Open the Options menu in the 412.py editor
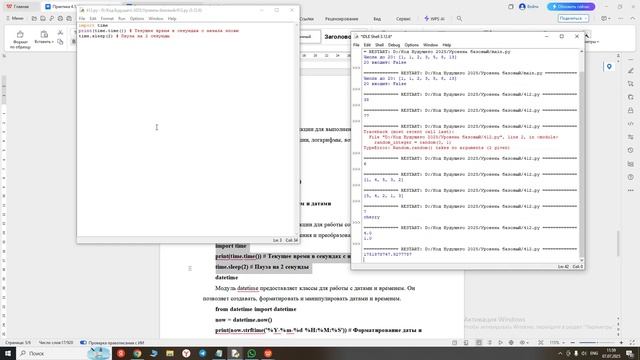 [137, 19]
